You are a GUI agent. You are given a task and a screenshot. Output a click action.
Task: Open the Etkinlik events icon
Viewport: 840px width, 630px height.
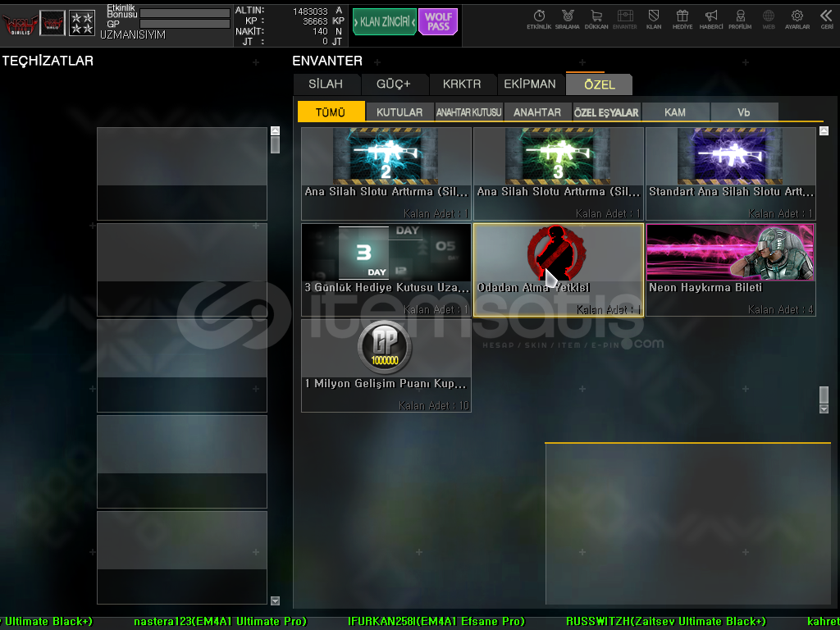tap(539, 19)
